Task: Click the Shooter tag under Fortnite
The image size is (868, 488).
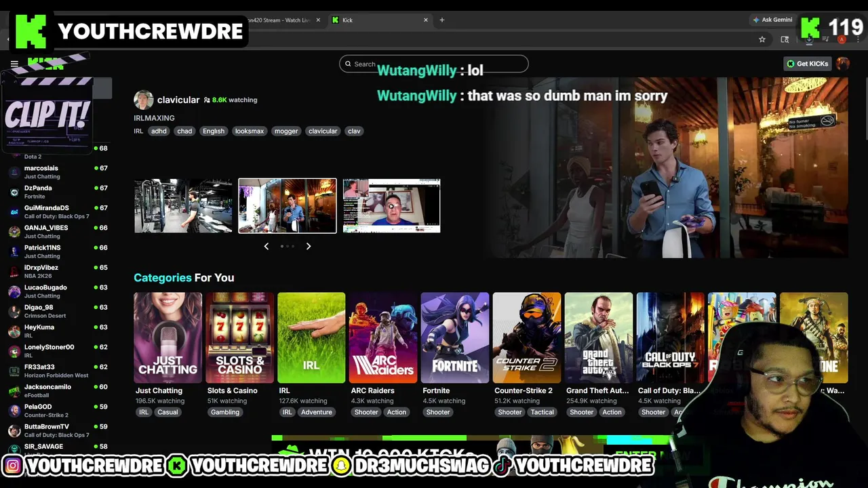Action: pos(438,412)
